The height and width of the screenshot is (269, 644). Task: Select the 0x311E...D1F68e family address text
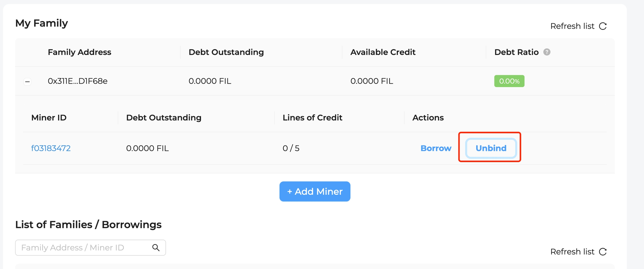coord(77,81)
